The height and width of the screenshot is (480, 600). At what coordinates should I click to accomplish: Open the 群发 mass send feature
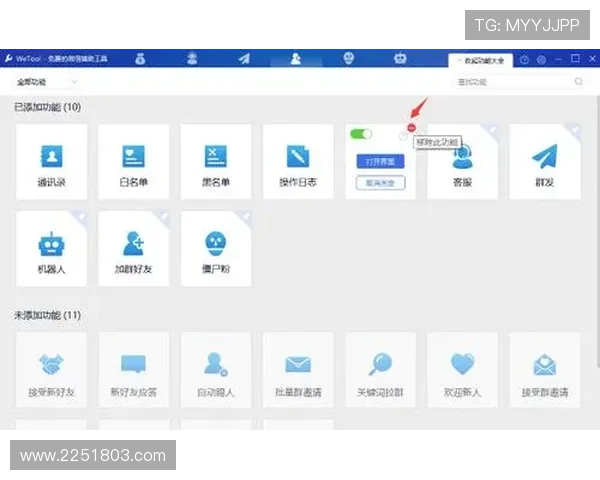point(544,162)
